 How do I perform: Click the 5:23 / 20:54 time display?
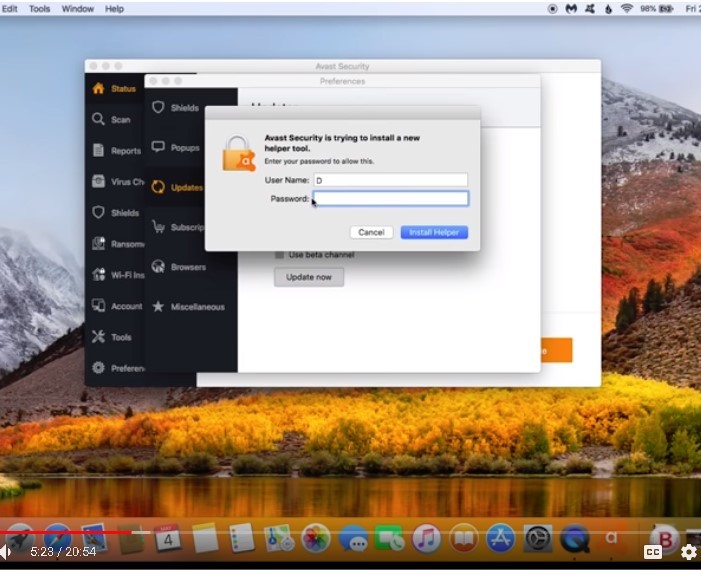tap(63, 552)
